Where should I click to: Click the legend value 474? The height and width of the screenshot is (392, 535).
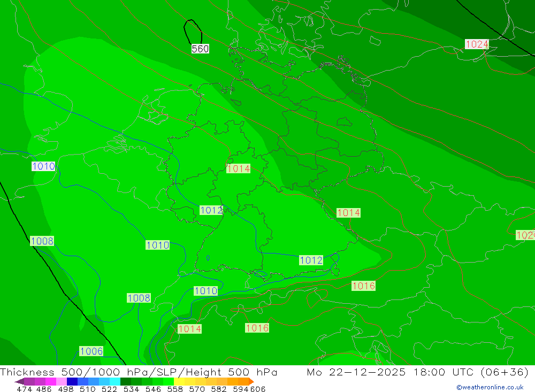pyautogui.click(x=24, y=389)
